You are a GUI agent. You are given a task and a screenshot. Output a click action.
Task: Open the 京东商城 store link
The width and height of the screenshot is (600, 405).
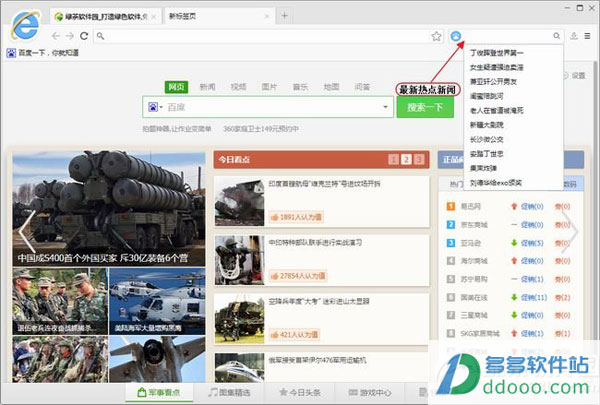(x=474, y=225)
